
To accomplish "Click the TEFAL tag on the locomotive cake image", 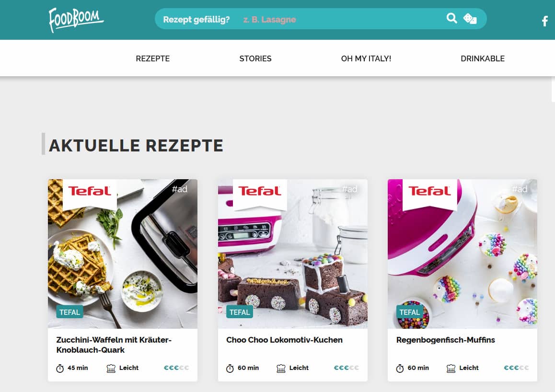I will point(240,312).
